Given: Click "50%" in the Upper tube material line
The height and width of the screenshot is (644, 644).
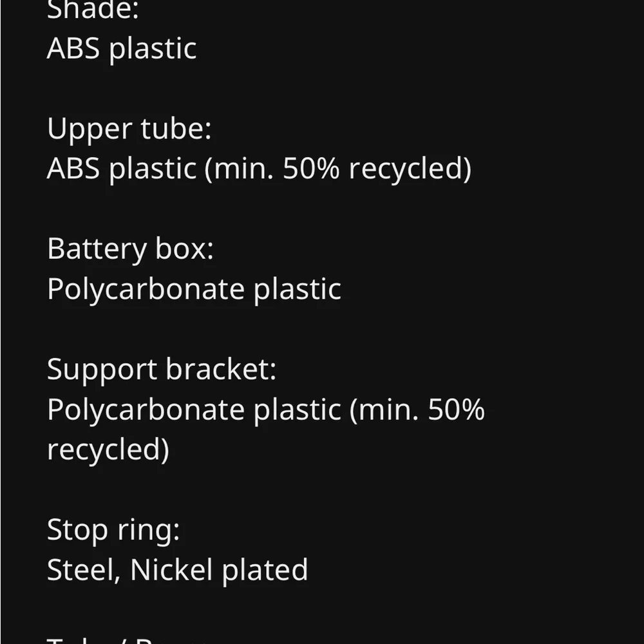Looking at the screenshot, I should pos(311,168).
